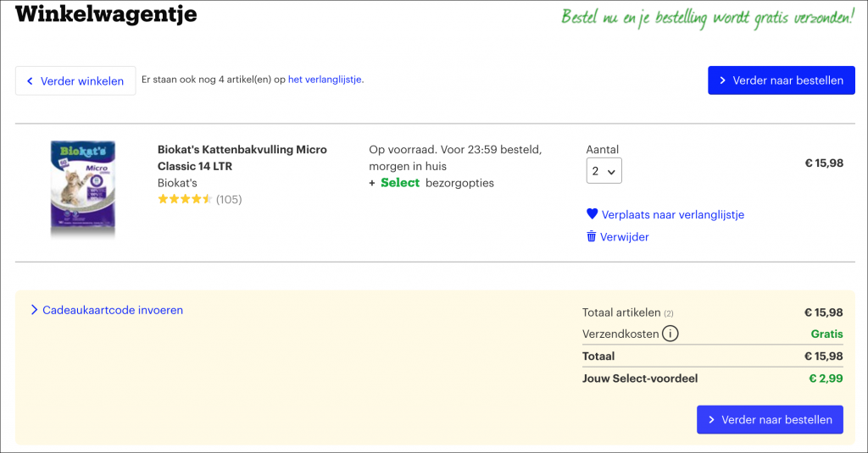Click the heart icon for verlanglijstje

pyautogui.click(x=592, y=214)
